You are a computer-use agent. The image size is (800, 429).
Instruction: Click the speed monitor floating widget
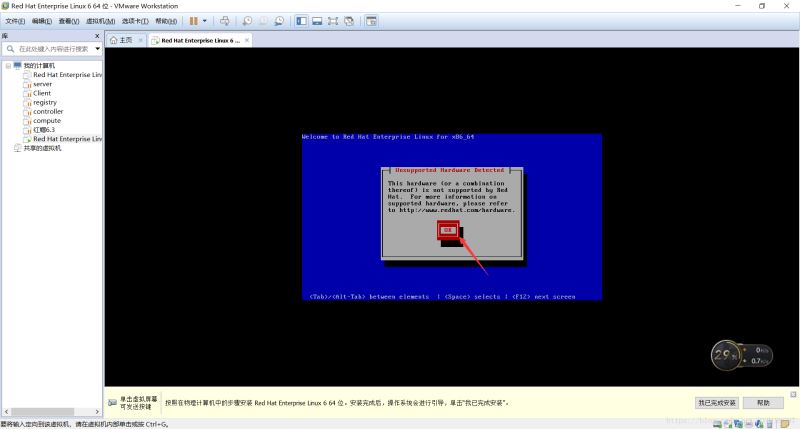(x=742, y=356)
